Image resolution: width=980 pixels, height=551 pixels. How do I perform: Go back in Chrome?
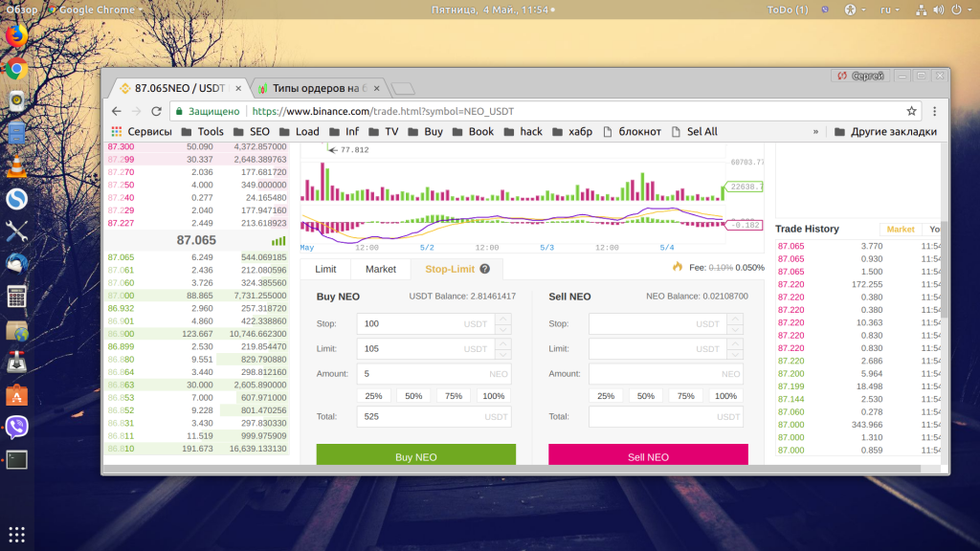click(x=116, y=111)
